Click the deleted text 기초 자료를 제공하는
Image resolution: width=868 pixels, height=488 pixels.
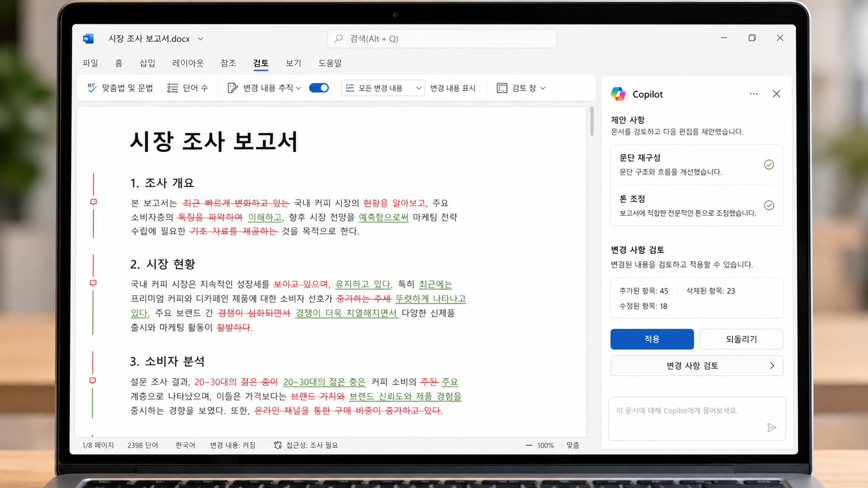[x=233, y=231]
